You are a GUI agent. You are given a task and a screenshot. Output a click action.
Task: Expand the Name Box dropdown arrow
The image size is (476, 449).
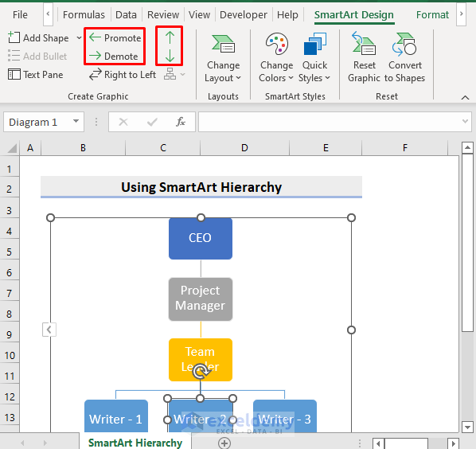coord(76,122)
